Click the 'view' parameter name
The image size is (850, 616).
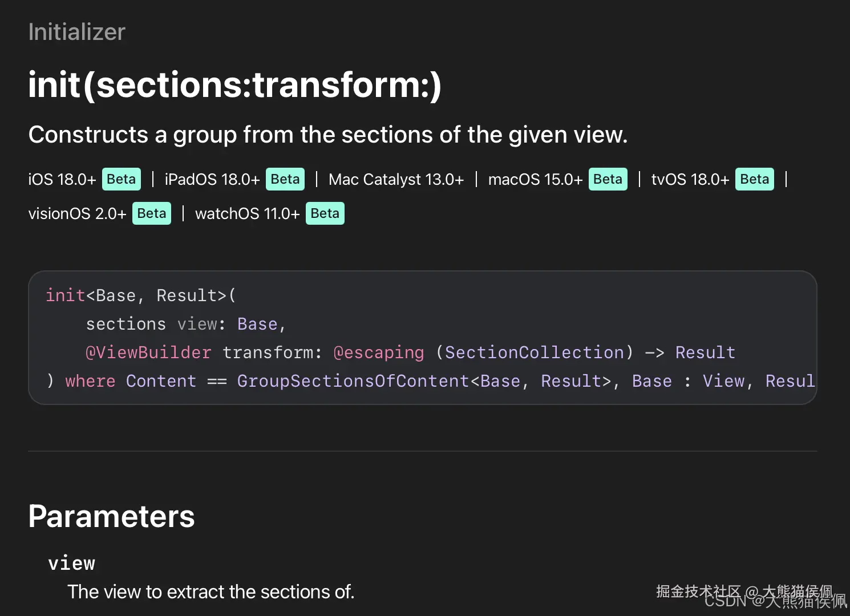[x=72, y=564]
